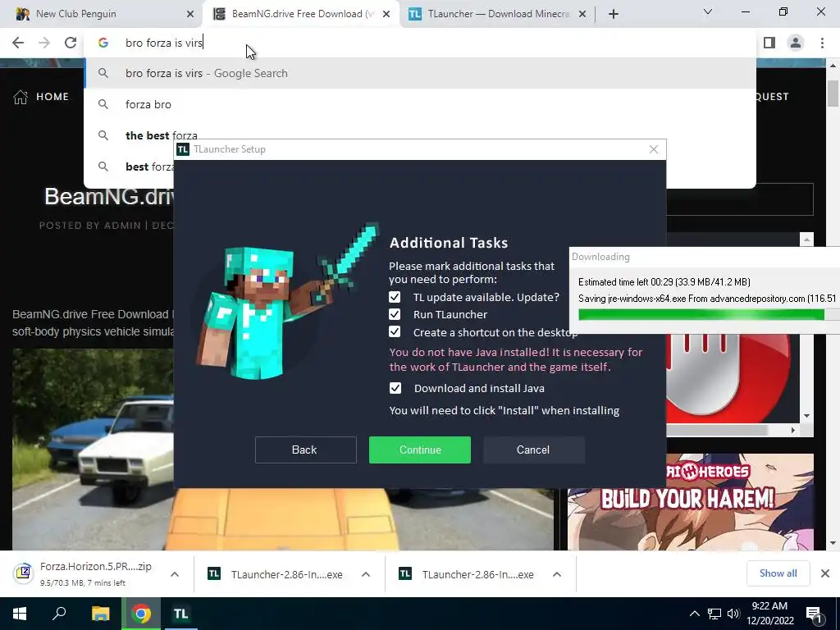Viewport: 840px width, 630px height.
Task: Open the tab search chevron
Action: click(x=708, y=11)
